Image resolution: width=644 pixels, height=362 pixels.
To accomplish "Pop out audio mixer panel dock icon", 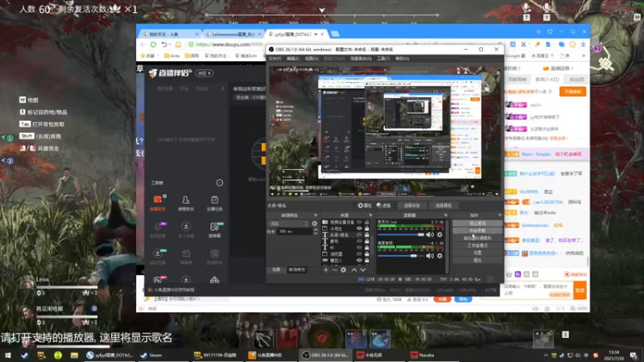I will pyautogui.click(x=446, y=215).
